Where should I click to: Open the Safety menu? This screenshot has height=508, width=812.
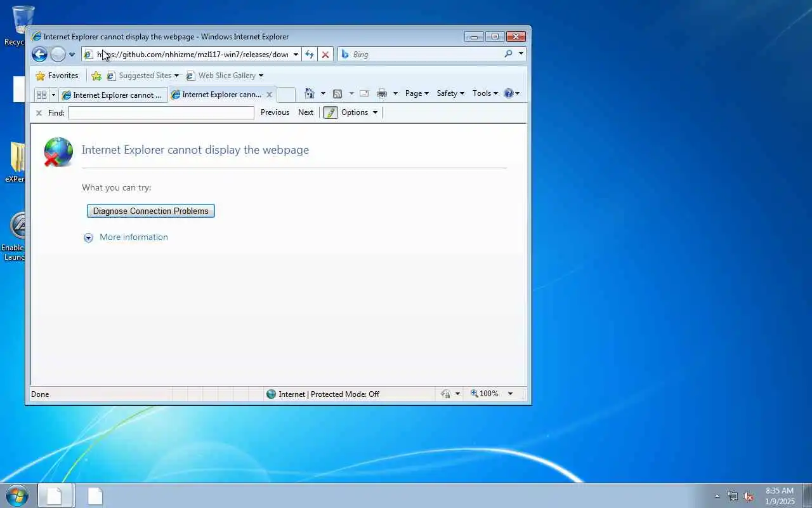450,93
